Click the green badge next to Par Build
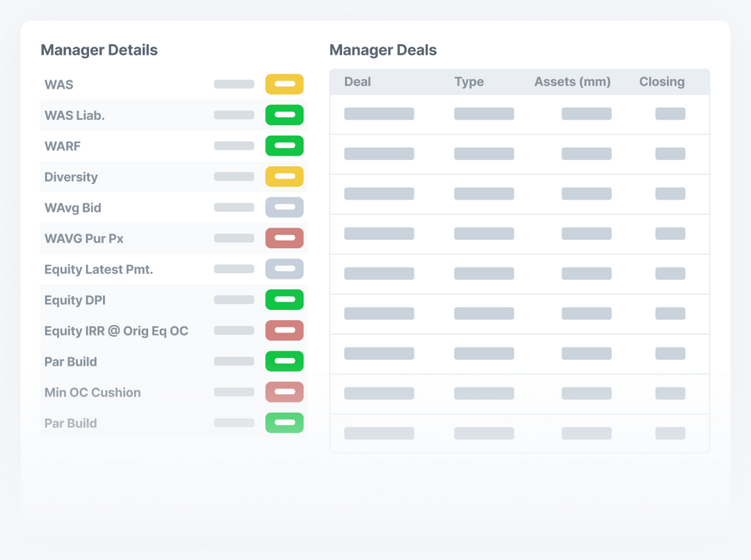 click(284, 361)
